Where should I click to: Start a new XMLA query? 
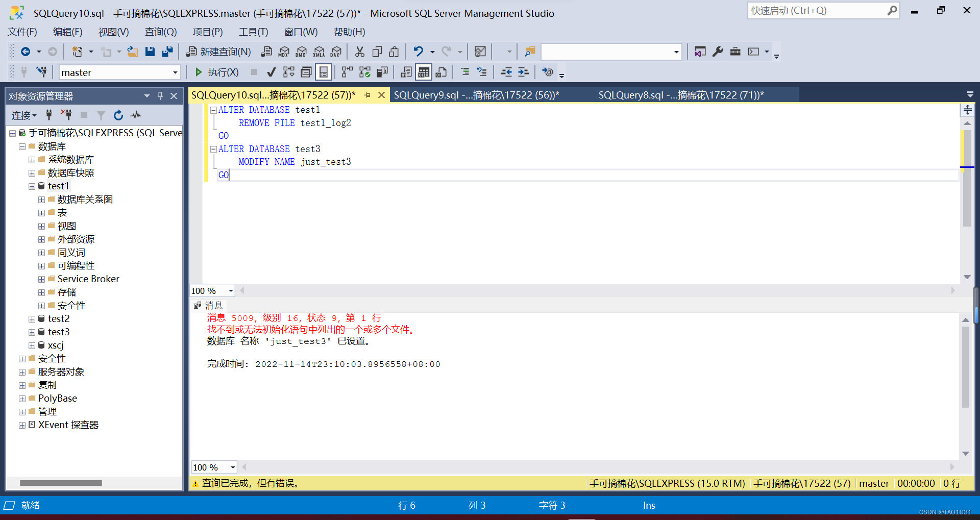(318, 52)
